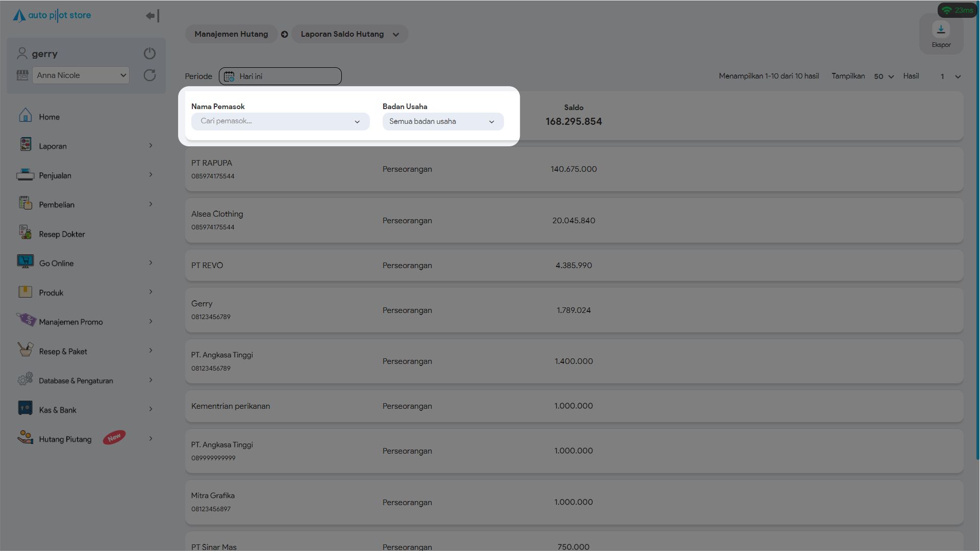The image size is (980, 551).
Task: Open Home from the sidebar
Action: coord(49,117)
